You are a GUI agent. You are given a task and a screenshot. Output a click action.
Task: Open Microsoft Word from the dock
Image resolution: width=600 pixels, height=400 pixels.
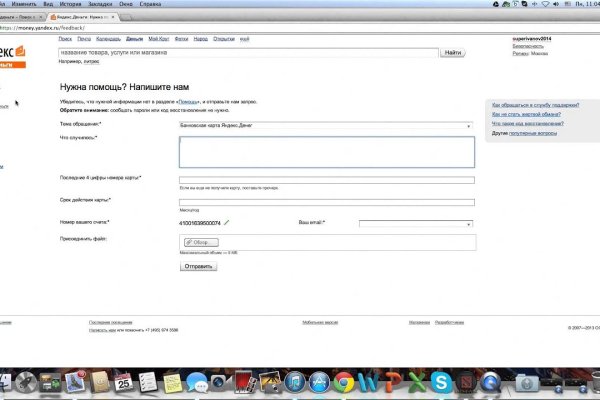tap(369, 381)
